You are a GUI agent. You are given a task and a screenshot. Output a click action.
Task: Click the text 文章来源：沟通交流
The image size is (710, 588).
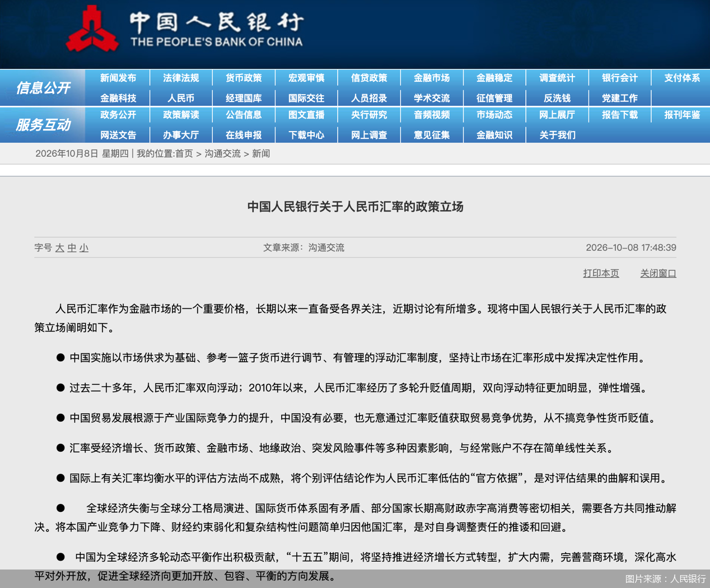pyautogui.click(x=303, y=248)
